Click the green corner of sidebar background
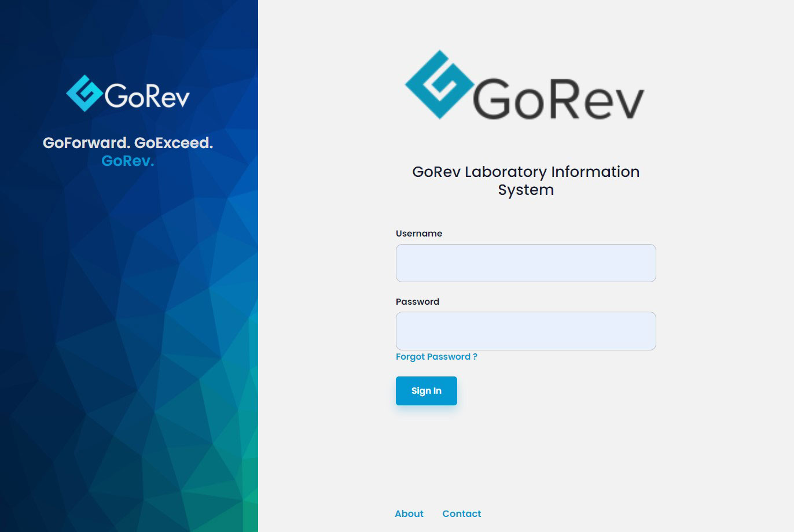The image size is (794, 532). coord(246,509)
